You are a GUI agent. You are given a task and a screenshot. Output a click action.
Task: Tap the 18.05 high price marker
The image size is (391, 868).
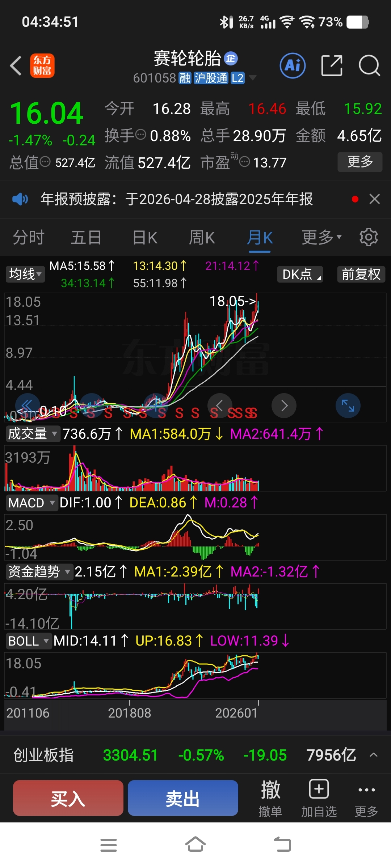click(232, 301)
